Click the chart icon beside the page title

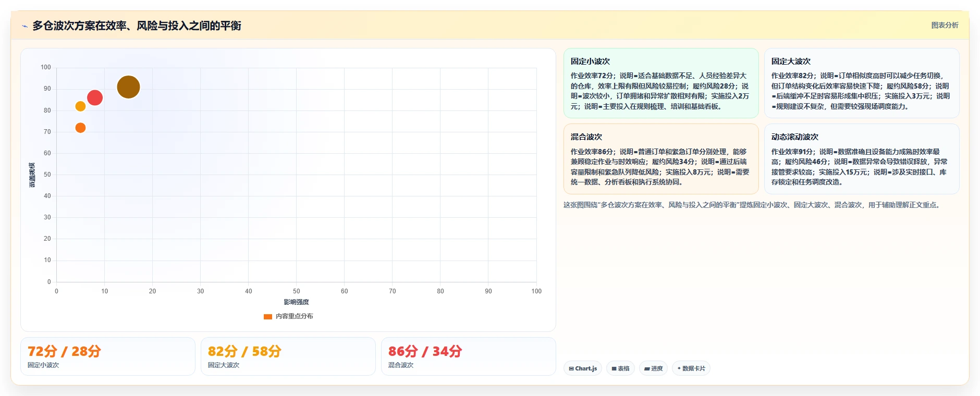click(x=24, y=26)
